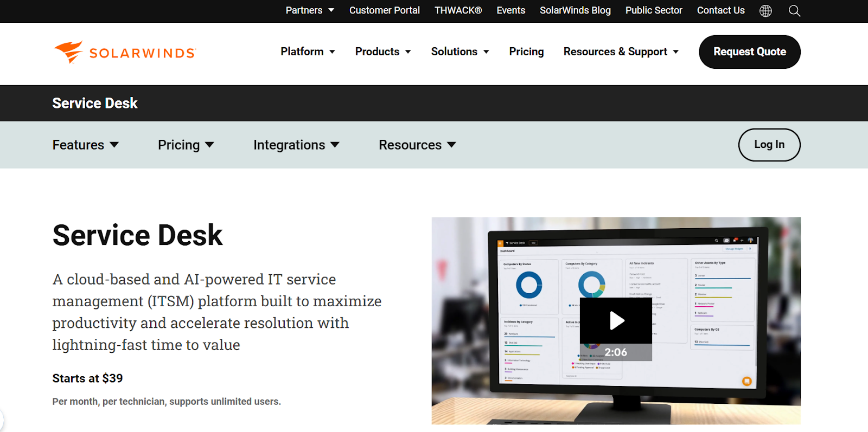Screen dimensions: 868x432
Task: Open the Contact Us link
Action: 720,10
